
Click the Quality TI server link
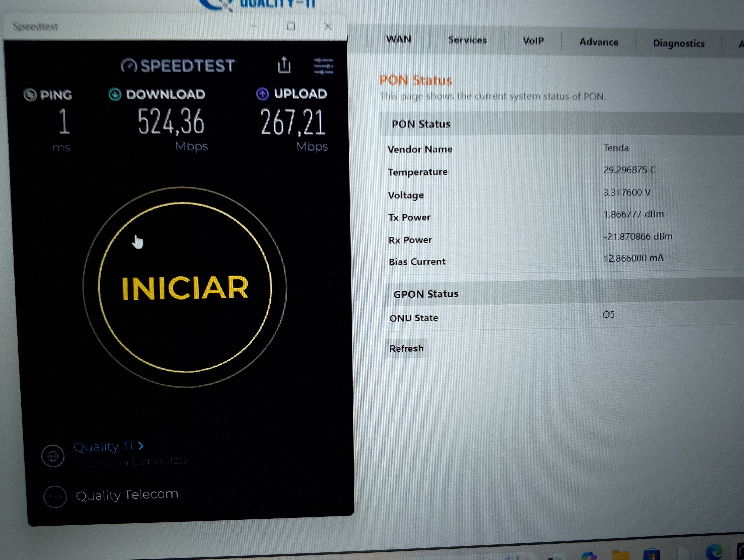(103, 447)
